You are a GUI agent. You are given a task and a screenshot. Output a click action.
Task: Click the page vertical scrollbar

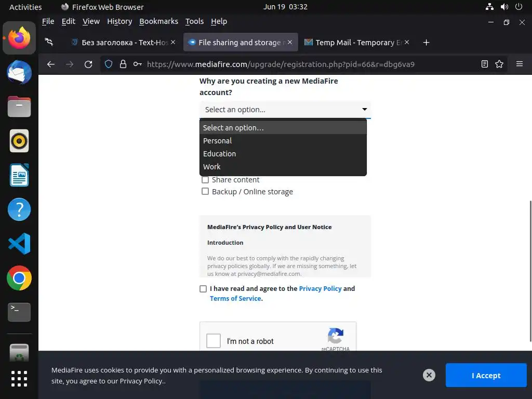[530, 271]
